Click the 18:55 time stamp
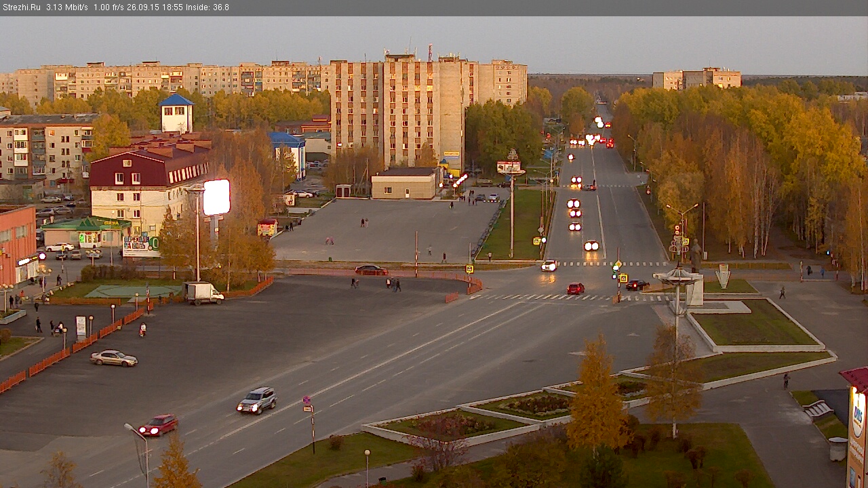 click(x=172, y=7)
